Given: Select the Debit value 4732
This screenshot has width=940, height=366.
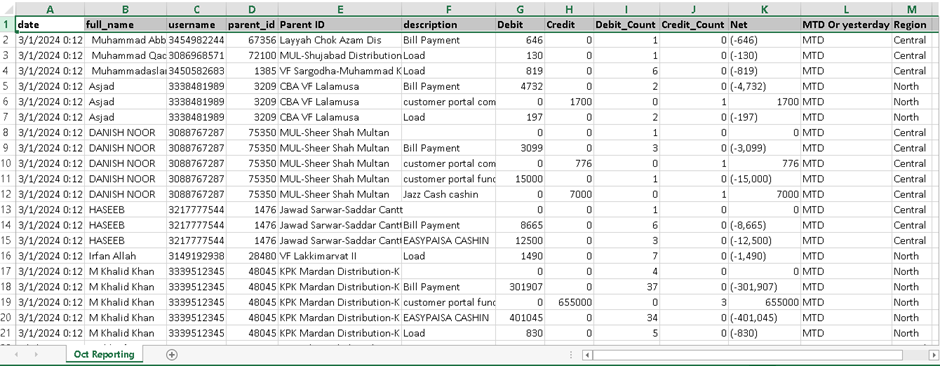Looking at the screenshot, I should click(x=520, y=86).
